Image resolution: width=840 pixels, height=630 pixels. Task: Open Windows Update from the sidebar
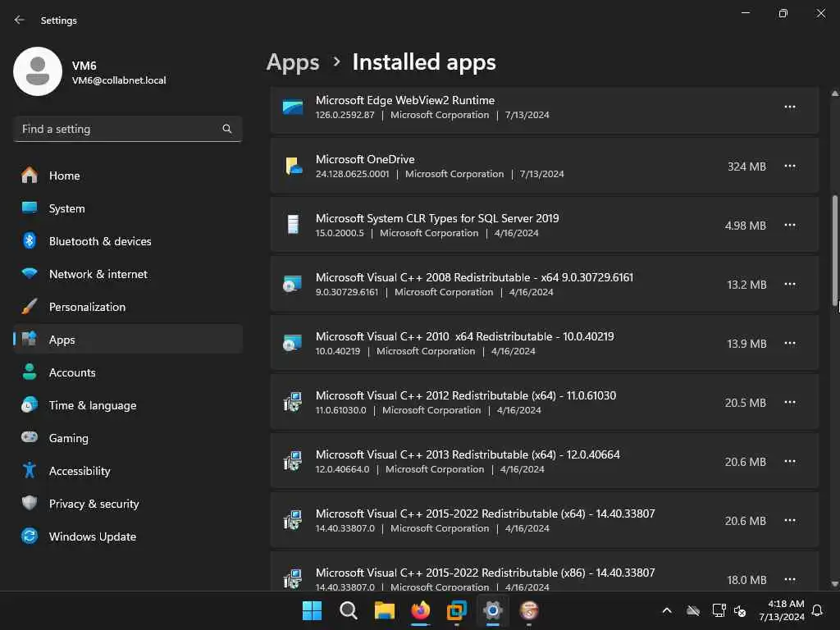pos(92,536)
